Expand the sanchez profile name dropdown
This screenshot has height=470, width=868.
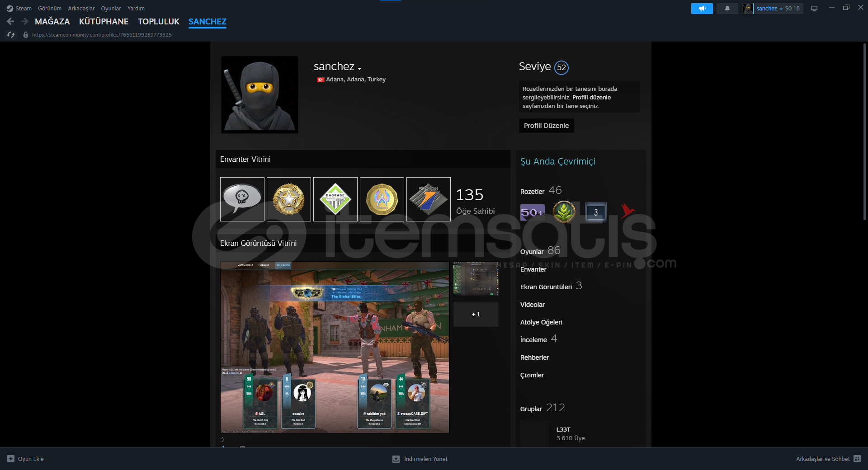(359, 69)
